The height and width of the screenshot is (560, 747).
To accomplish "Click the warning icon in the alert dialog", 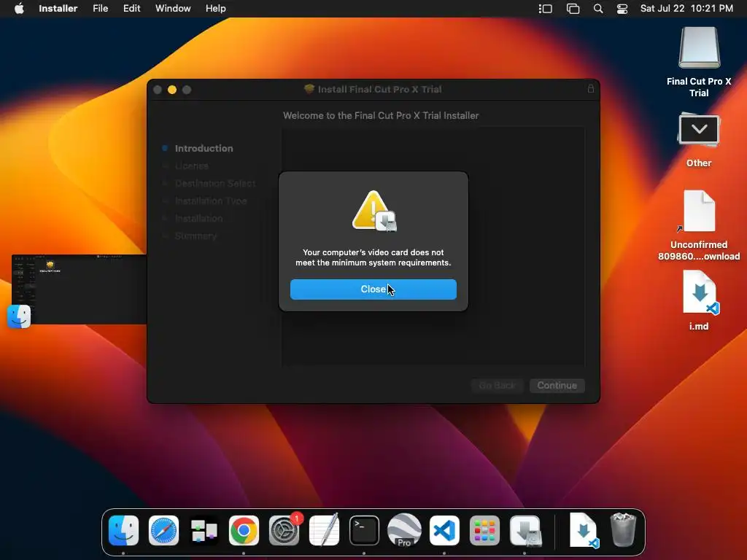I will pos(374,211).
